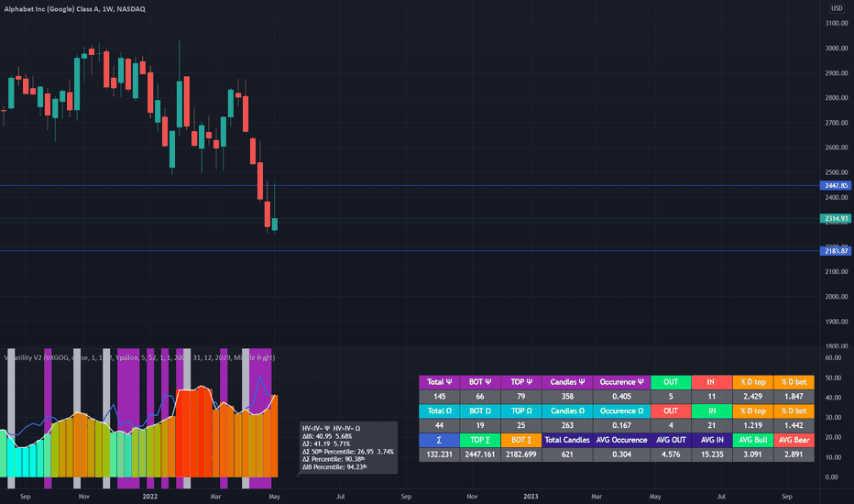Click the ΔΣ 50th Percentile line
Viewport: 854px width, 504px height.
tap(348, 452)
